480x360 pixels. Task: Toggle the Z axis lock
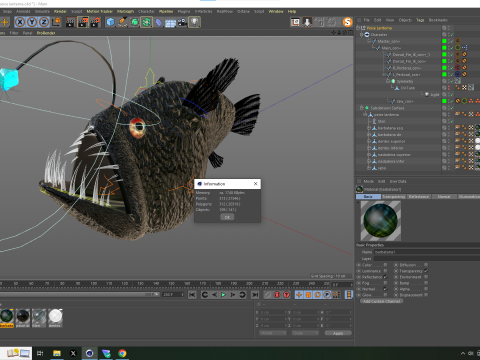pos(44,22)
